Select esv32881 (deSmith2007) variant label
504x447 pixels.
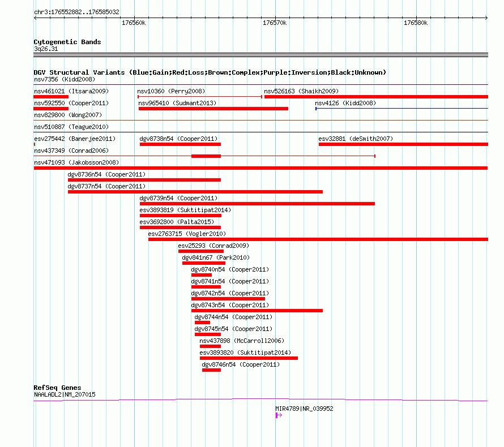(x=356, y=139)
